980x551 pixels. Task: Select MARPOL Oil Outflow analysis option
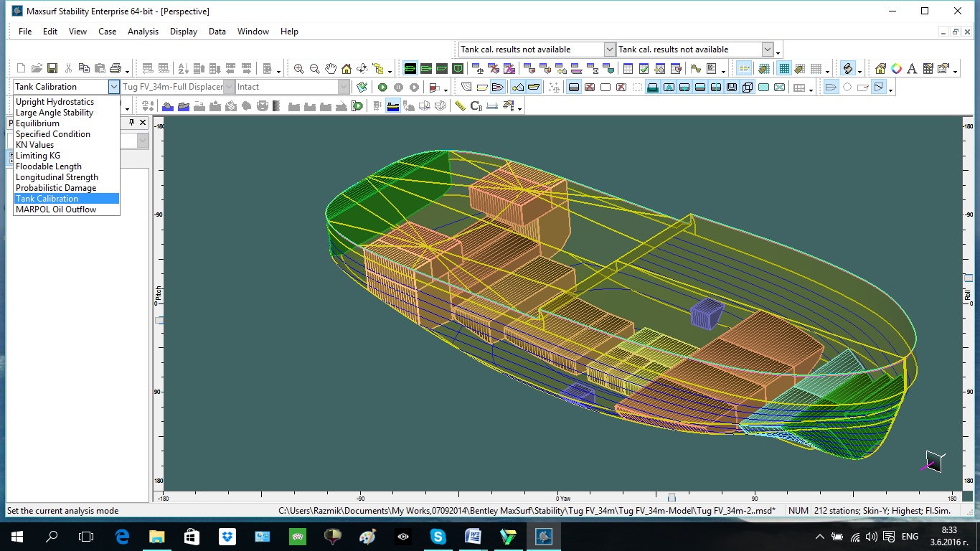(56, 209)
